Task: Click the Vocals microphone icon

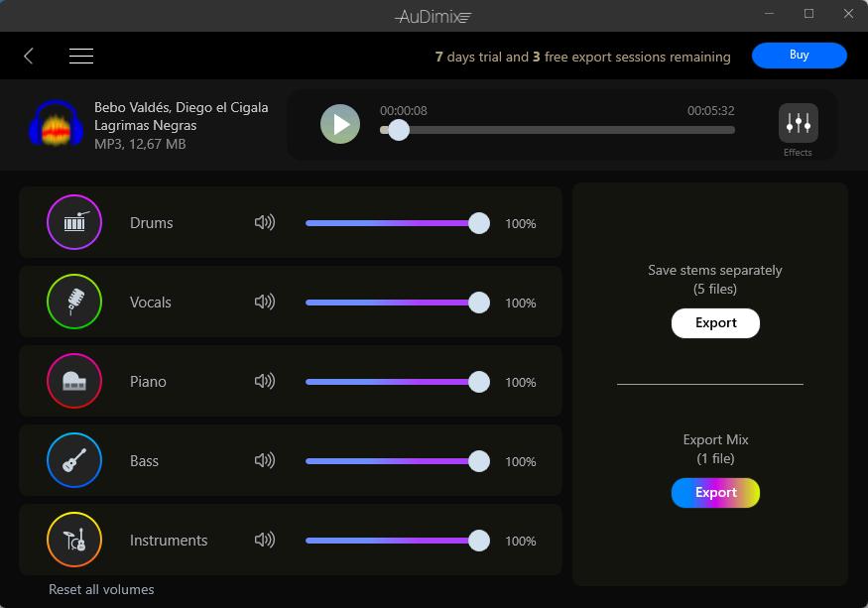Action: [x=74, y=302]
